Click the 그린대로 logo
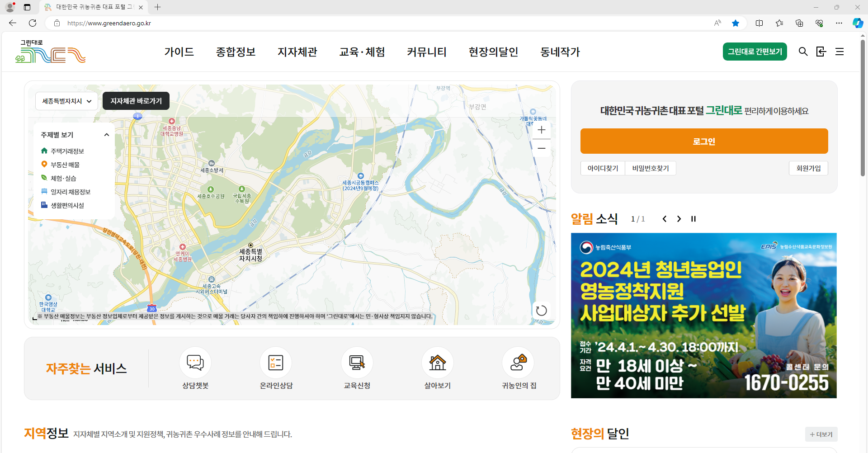 click(x=50, y=52)
